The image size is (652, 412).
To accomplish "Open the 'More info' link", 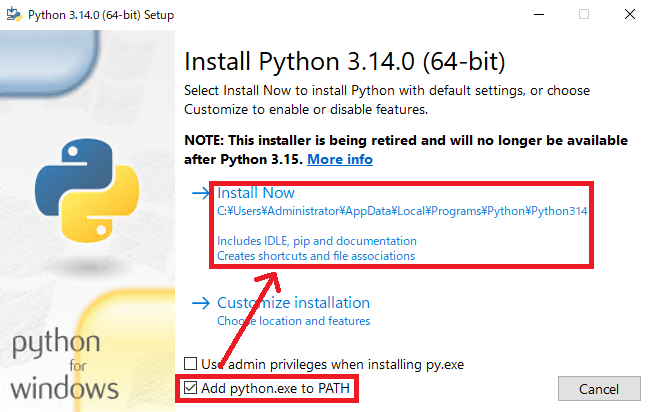I will pos(340,159).
